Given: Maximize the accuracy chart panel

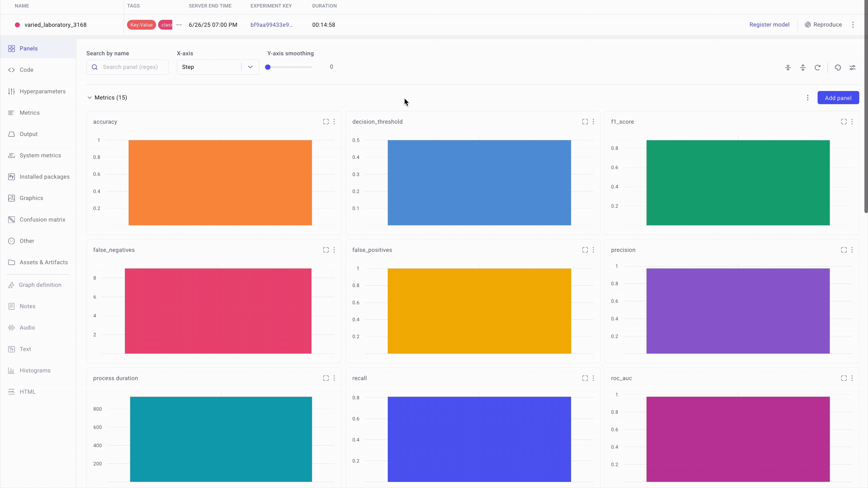Looking at the screenshot, I should click(326, 122).
